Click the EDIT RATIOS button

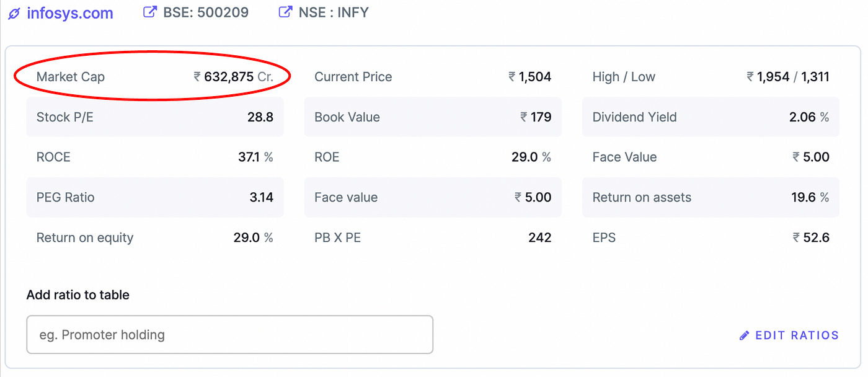[797, 335]
